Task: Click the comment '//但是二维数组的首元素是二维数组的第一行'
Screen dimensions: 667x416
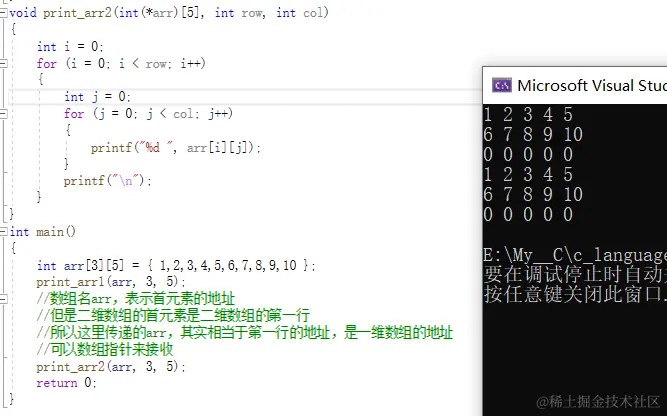Action: coord(173,316)
